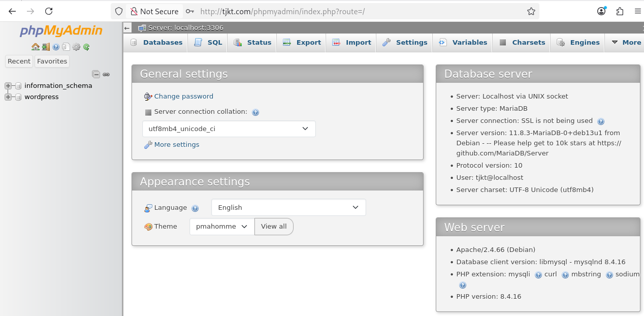Open the pmahomme theme dropdown
The image size is (644, 316).
[221, 227]
